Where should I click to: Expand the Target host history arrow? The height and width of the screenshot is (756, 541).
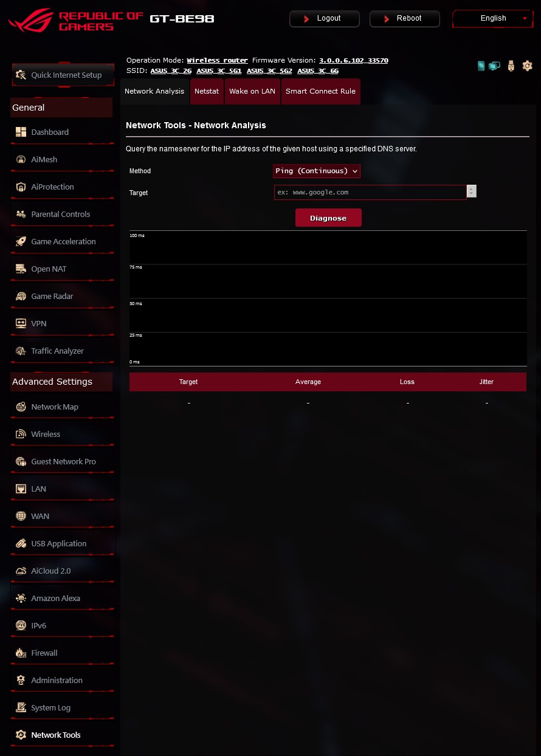[472, 192]
